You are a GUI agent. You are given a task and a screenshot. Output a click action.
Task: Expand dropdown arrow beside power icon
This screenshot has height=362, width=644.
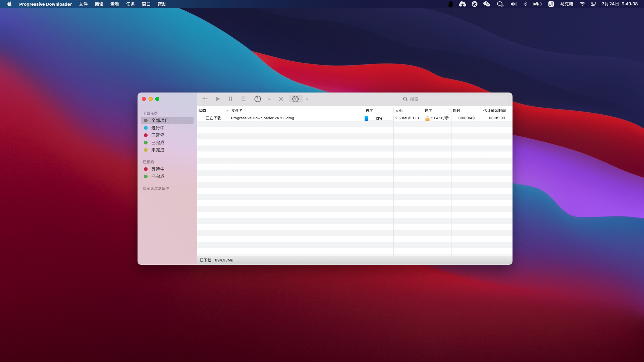point(269,99)
